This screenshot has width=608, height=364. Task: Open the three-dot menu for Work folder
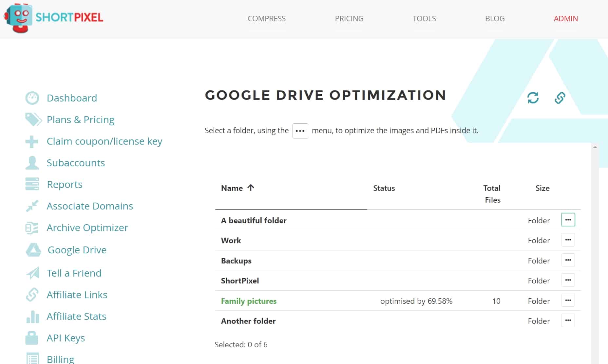(568, 240)
